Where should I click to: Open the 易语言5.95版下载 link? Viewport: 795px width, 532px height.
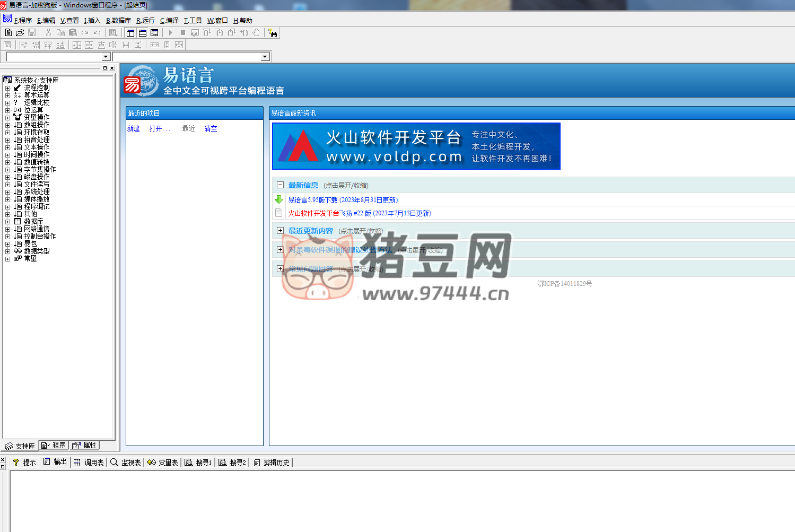tap(343, 200)
